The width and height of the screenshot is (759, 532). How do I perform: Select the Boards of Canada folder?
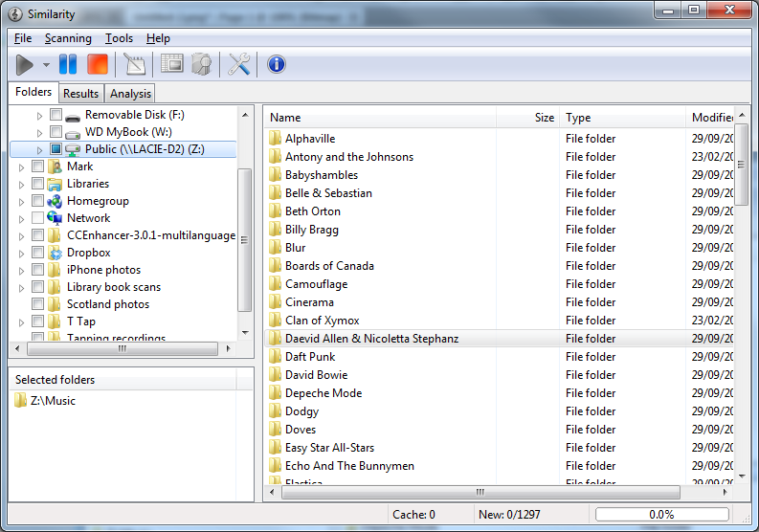pyautogui.click(x=499, y=266)
